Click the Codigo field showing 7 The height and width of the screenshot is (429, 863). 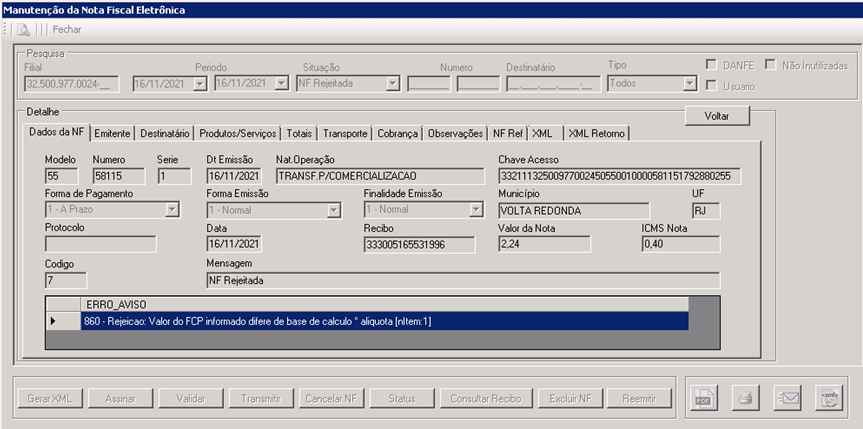65,281
